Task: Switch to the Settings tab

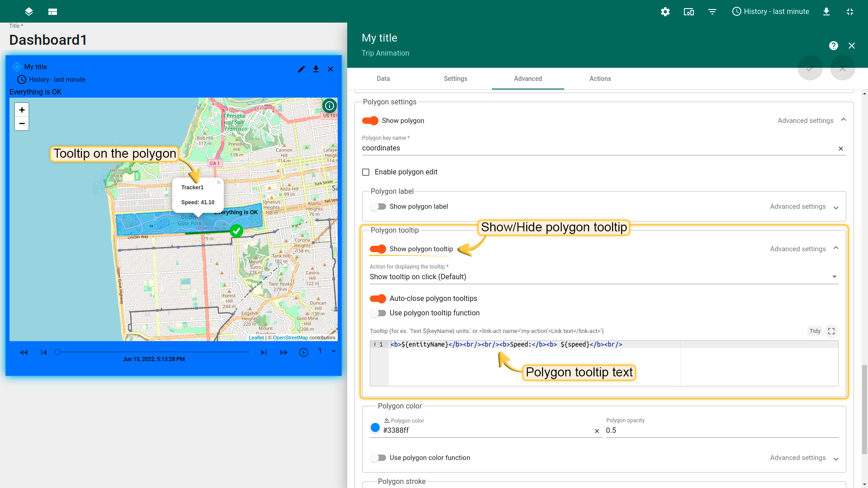Action: pyautogui.click(x=456, y=79)
